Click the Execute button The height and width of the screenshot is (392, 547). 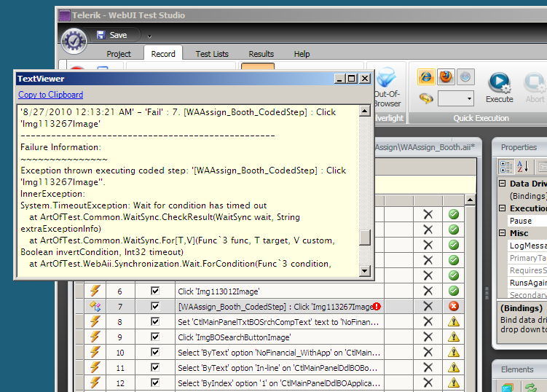coord(499,87)
